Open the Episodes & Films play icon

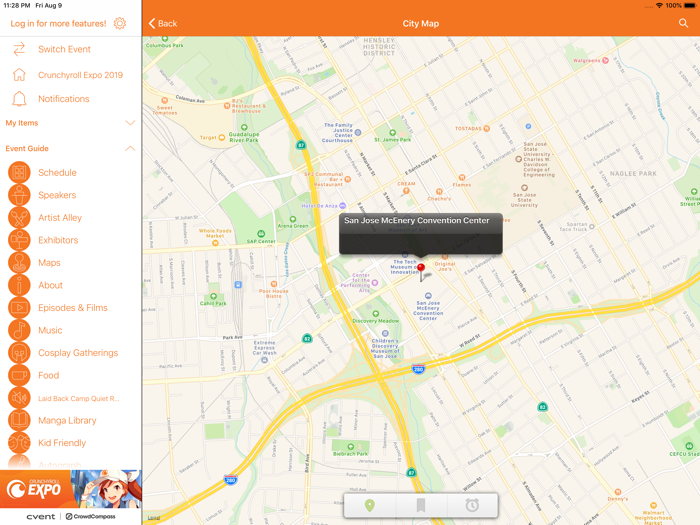tap(19, 308)
